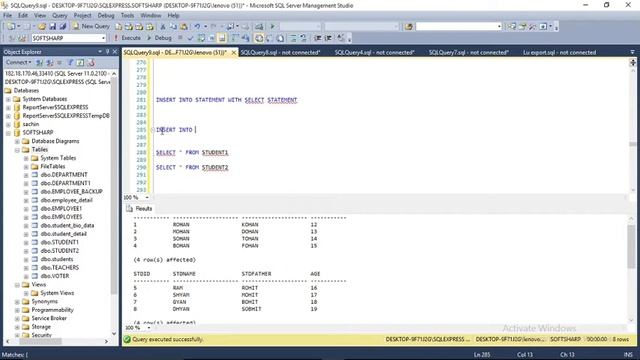Disconnect icon in Object Explorer toolbar
The width and height of the screenshot is (640, 360).
pyautogui.click(x=49, y=62)
